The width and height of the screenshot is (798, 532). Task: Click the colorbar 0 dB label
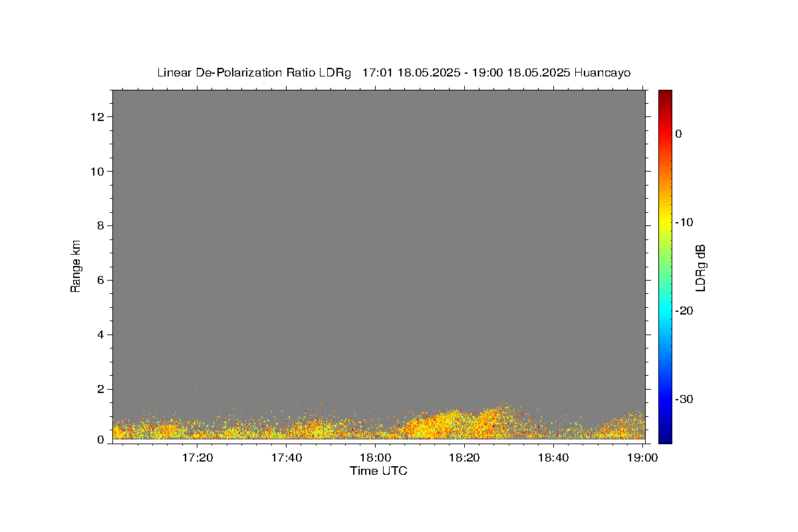click(x=679, y=134)
